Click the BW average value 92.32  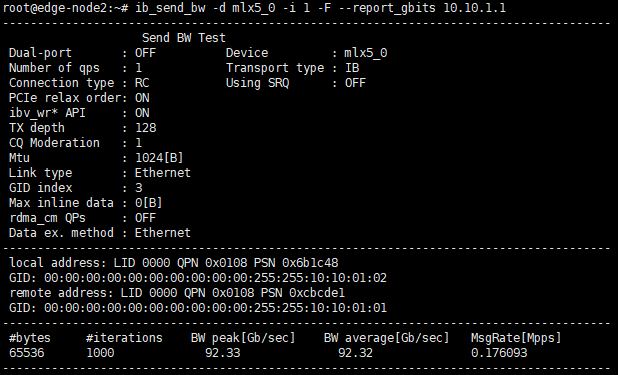point(355,353)
